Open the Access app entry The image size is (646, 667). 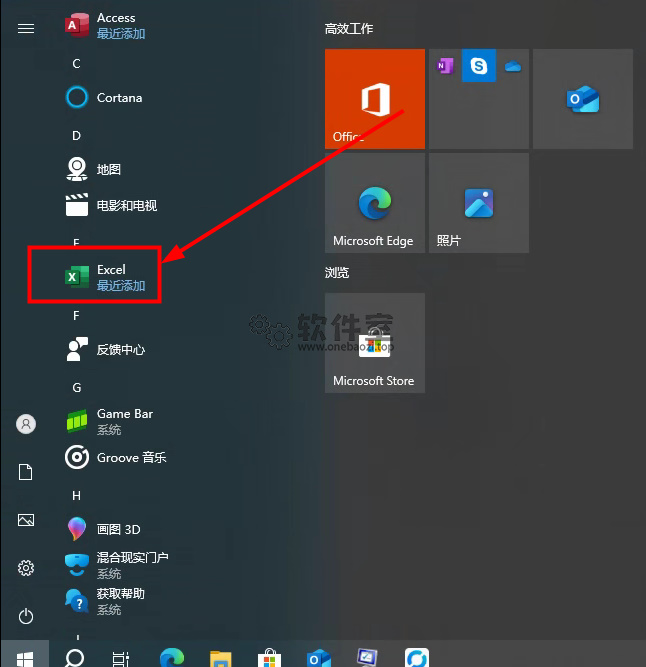pyautogui.click(x=105, y=26)
